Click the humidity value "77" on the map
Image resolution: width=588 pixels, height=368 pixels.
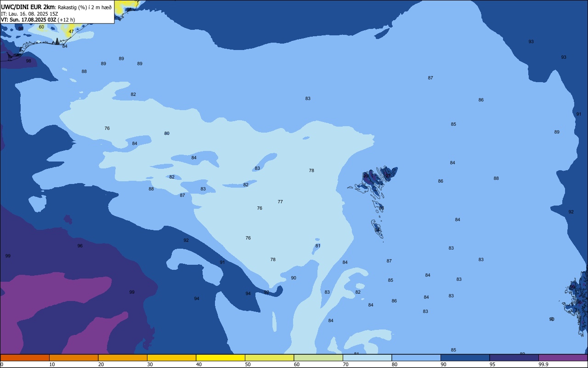280,202
